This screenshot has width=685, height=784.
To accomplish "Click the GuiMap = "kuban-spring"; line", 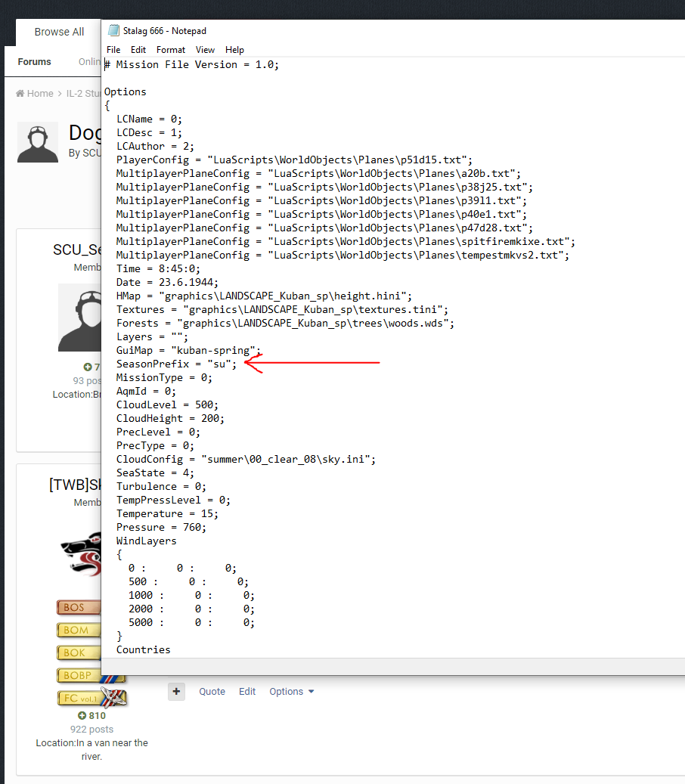I will (188, 351).
